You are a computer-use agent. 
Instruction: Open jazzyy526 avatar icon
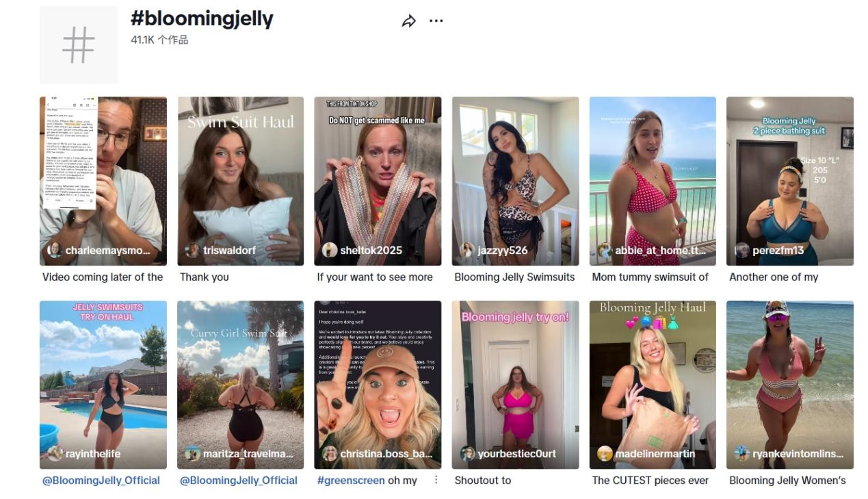(x=467, y=251)
